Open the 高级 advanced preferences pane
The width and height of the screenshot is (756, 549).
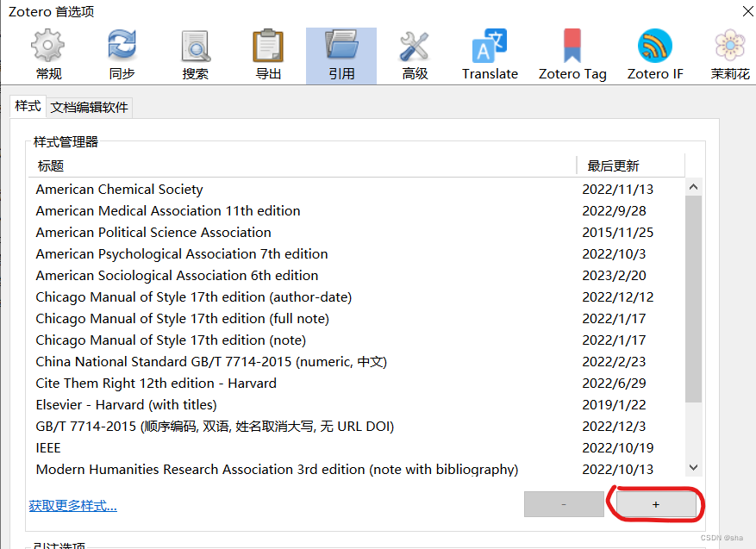pos(415,55)
